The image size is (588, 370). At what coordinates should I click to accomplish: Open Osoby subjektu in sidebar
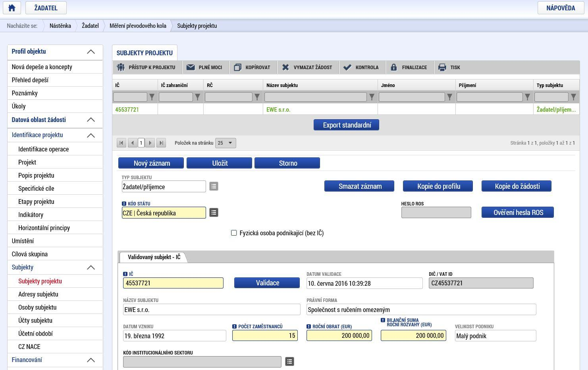pos(37,307)
